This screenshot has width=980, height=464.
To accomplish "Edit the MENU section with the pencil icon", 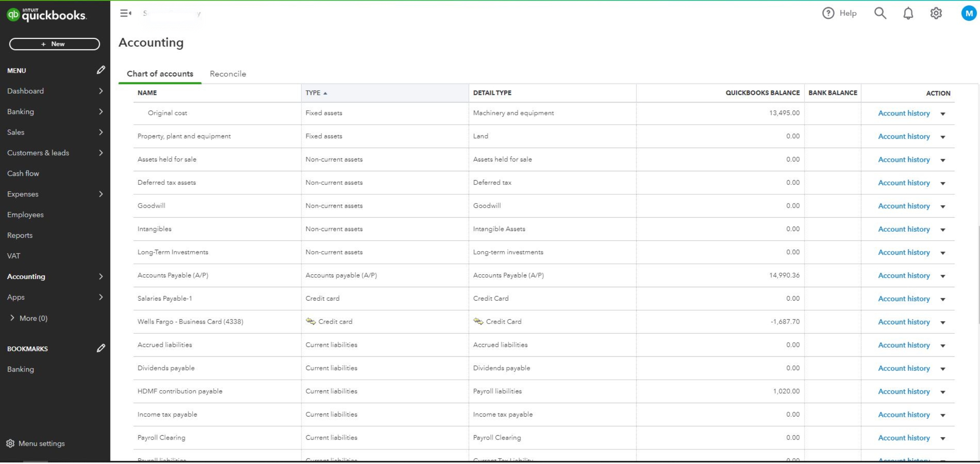I will click(100, 70).
